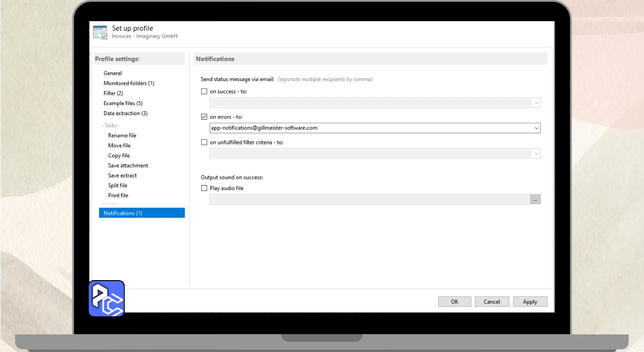Click the browse button for audio file
This screenshot has width=644, height=352.
click(x=535, y=200)
